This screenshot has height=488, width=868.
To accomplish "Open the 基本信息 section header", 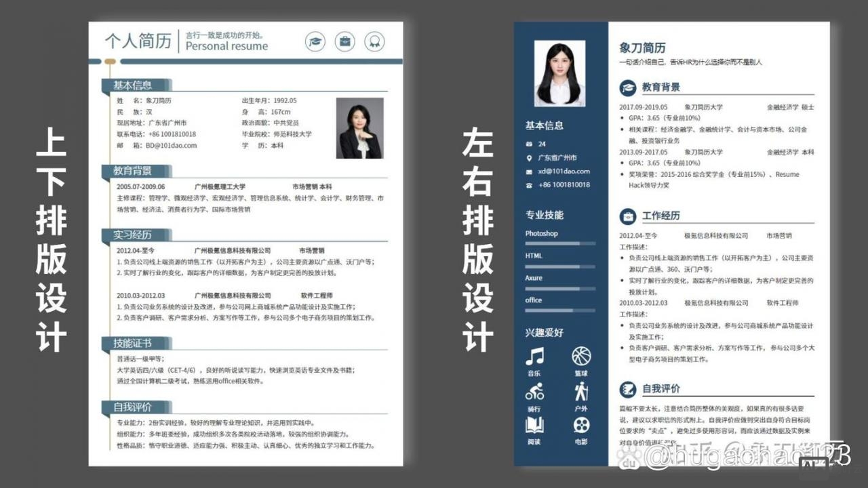I will click(x=134, y=85).
